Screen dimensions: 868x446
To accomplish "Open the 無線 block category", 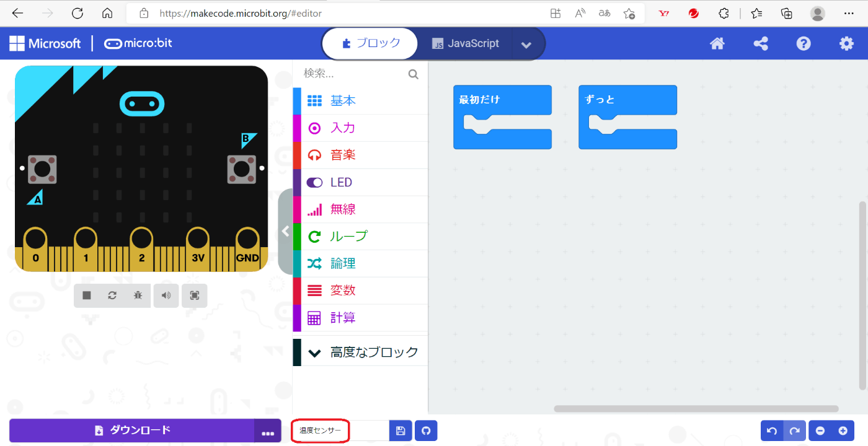I will (x=360, y=209).
